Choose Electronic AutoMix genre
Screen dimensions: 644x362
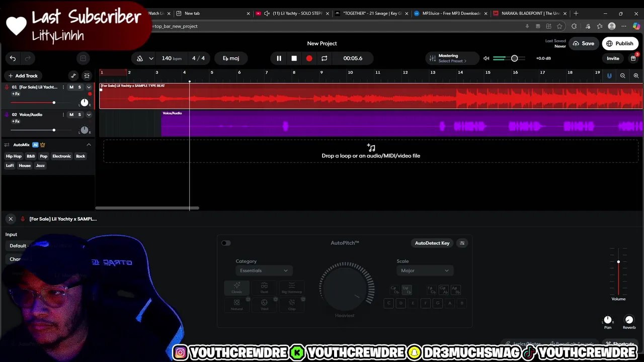(62, 156)
